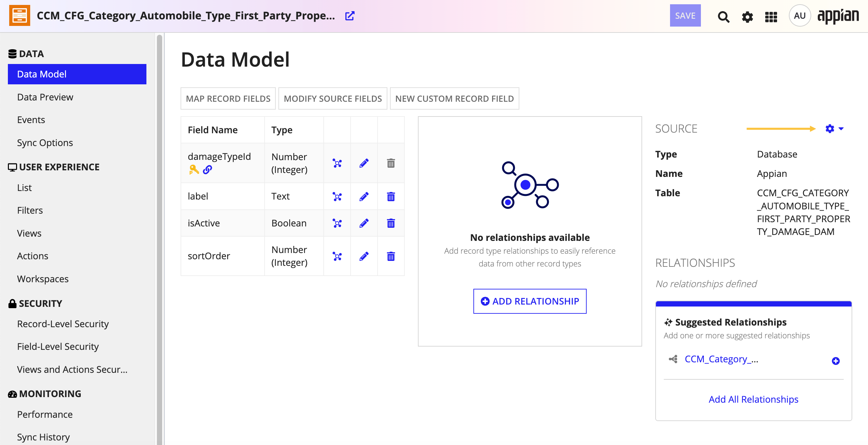Edit the isActive field
Screen dimensions: 868x445
click(364, 223)
